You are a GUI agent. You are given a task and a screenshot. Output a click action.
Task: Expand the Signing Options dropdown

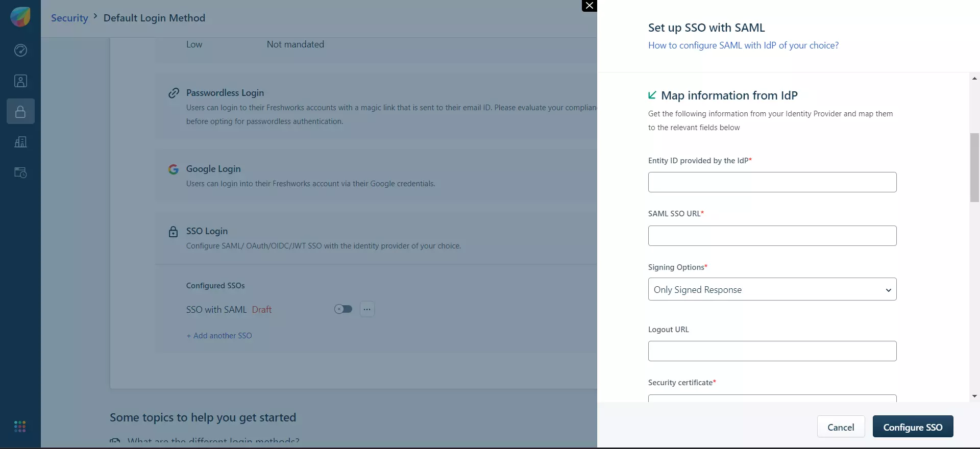[772, 289]
